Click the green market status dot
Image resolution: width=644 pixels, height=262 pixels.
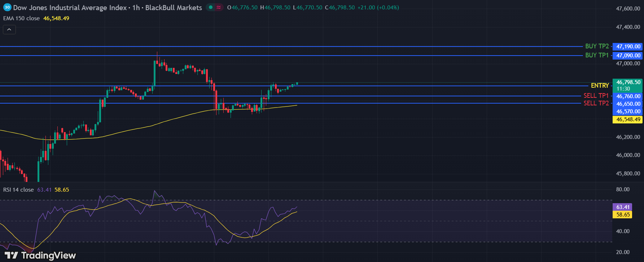click(x=211, y=7)
